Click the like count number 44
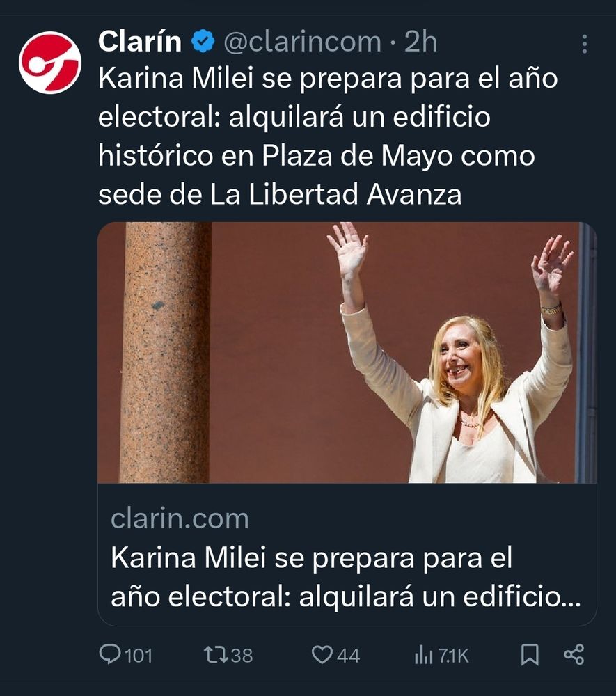The width and height of the screenshot is (616, 696). (349, 656)
